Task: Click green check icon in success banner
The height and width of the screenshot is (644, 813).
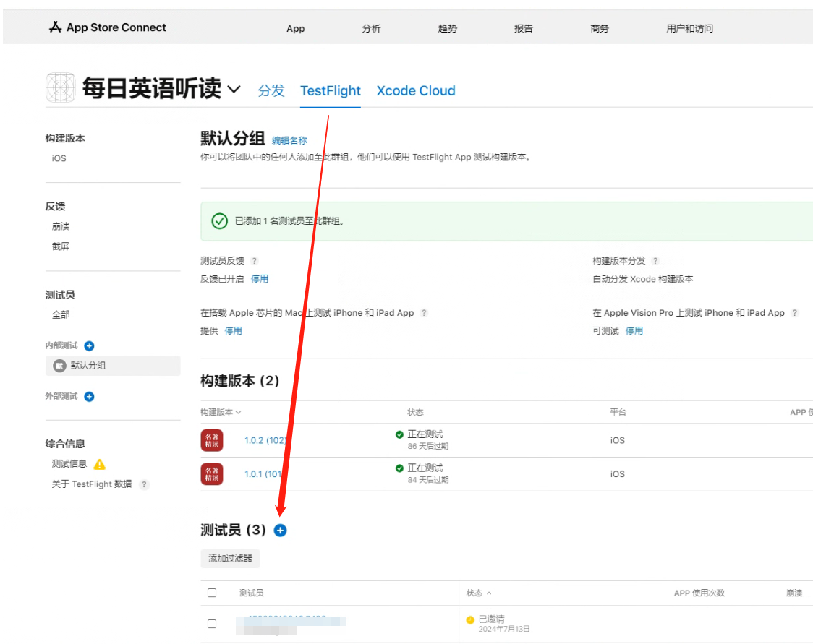Action: [x=219, y=221]
